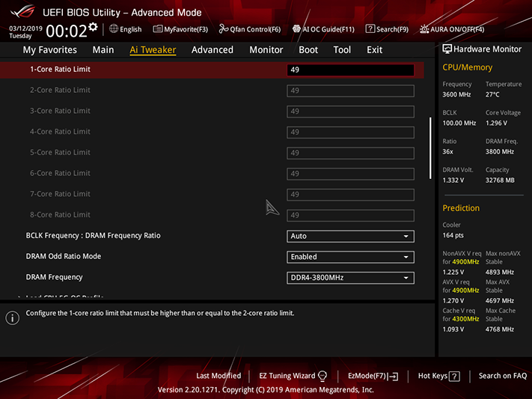Open the Monitor tab

pos(266,50)
